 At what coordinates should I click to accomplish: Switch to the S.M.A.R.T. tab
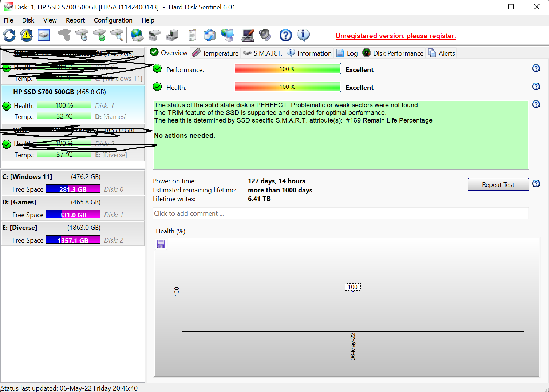click(x=263, y=53)
